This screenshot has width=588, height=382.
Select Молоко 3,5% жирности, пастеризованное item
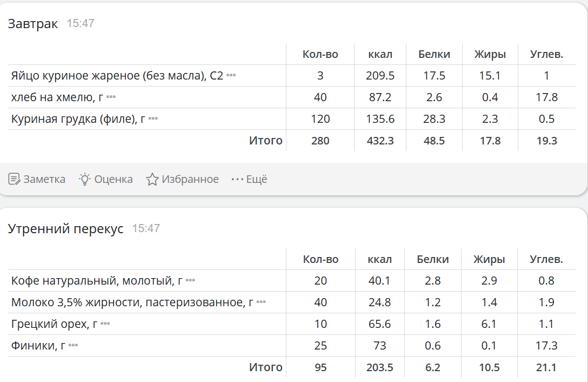click(132, 302)
